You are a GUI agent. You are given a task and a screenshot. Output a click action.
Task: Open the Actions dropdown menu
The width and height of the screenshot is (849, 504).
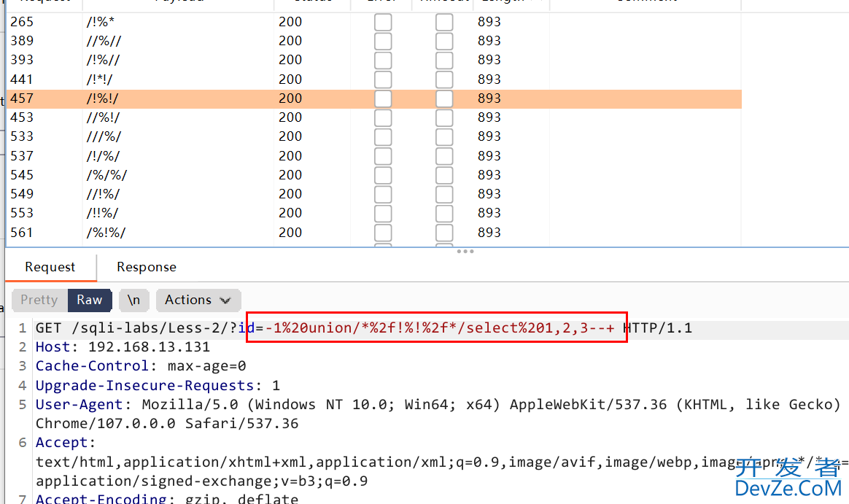[x=198, y=300]
